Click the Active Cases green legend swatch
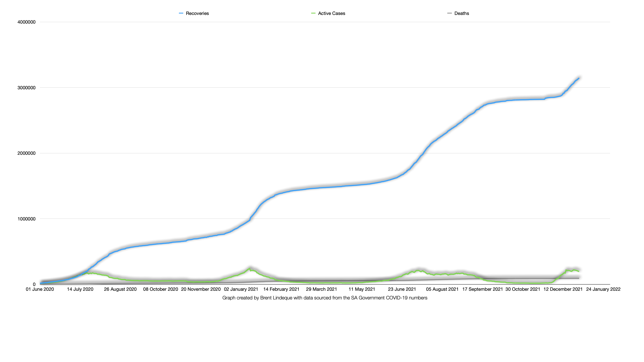Viewport: 644px width, 362px height. 313,13
